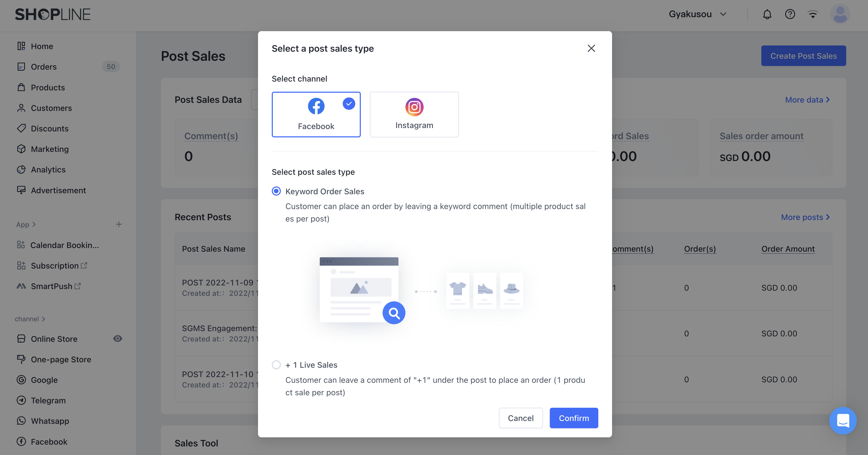Viewport: 868px width, 455px height.
Task: Click the notification bell icon
Action: (767, 15)
